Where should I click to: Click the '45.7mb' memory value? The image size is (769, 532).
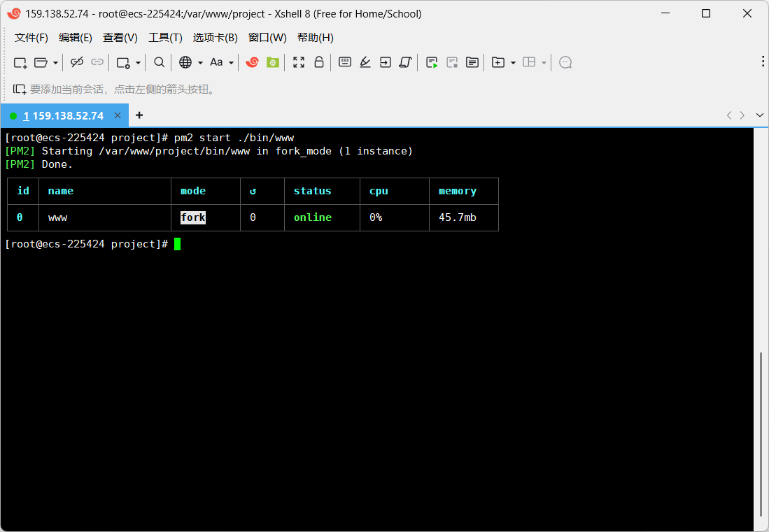point(458,217)
